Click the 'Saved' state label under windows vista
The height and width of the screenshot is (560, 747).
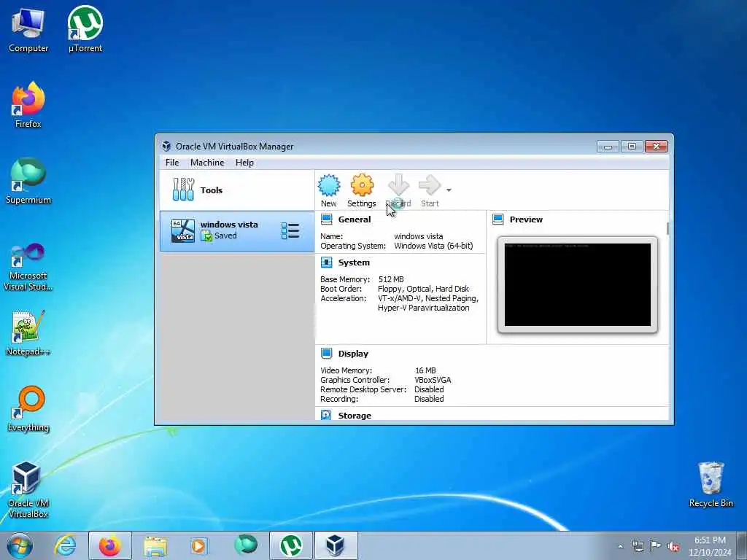click(x=225, y=236)
